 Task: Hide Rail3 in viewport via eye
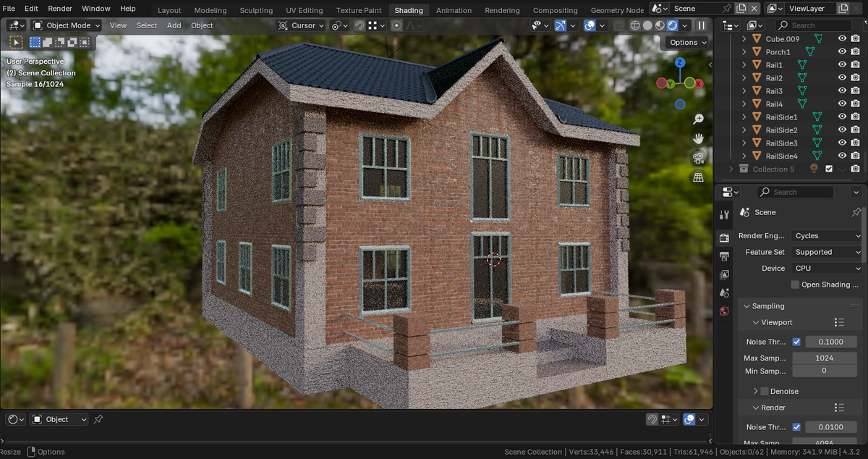click(x=842, y=90)
